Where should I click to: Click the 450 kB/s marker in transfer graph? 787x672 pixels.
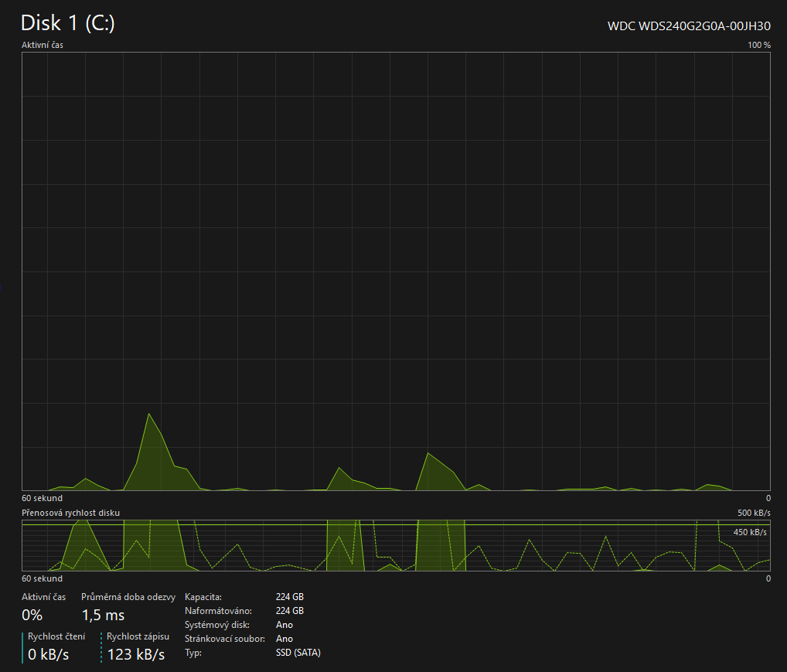[749, 532]
